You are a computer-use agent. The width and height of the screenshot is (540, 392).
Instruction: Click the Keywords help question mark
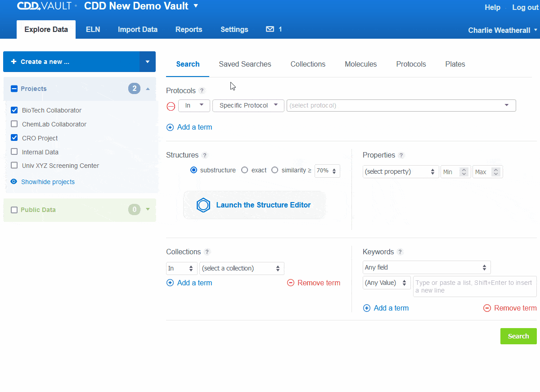tap(400, 252)
